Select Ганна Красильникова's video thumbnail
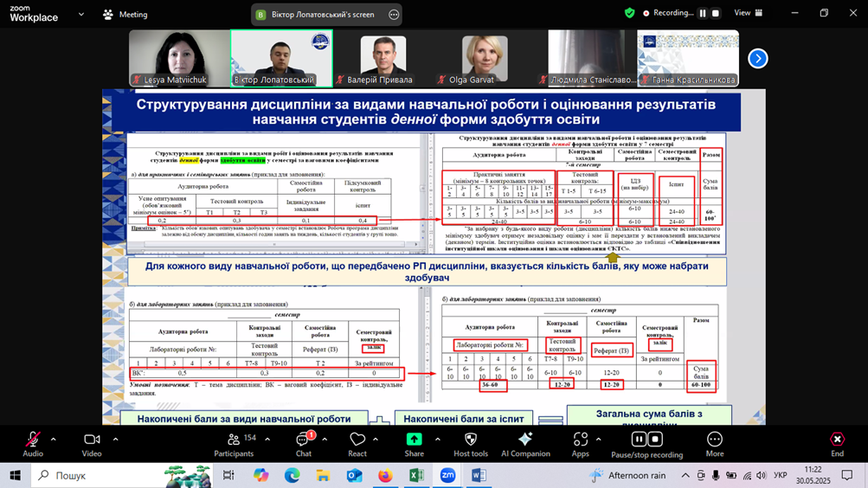This screenshot has width=868, height=488. (x=688, y=58)
